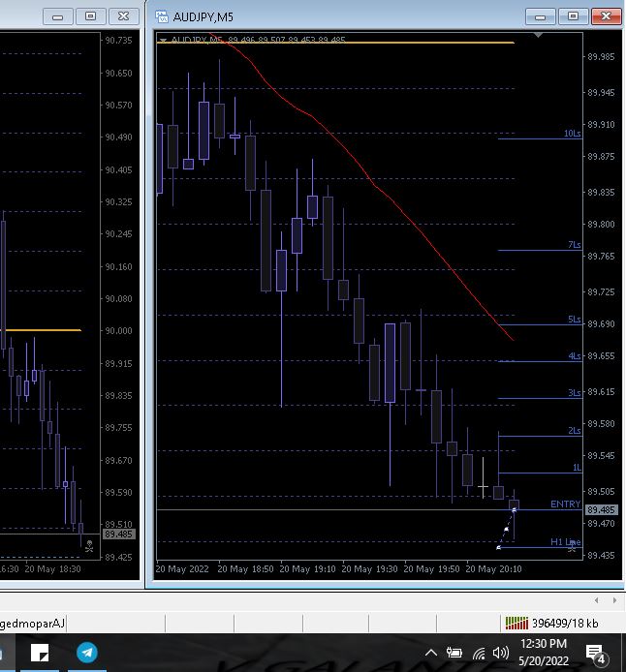Toggle the one-click trading arrow beside AUDJPY,M5
This screenshot has width=626, height=672.
coord(163,40)
